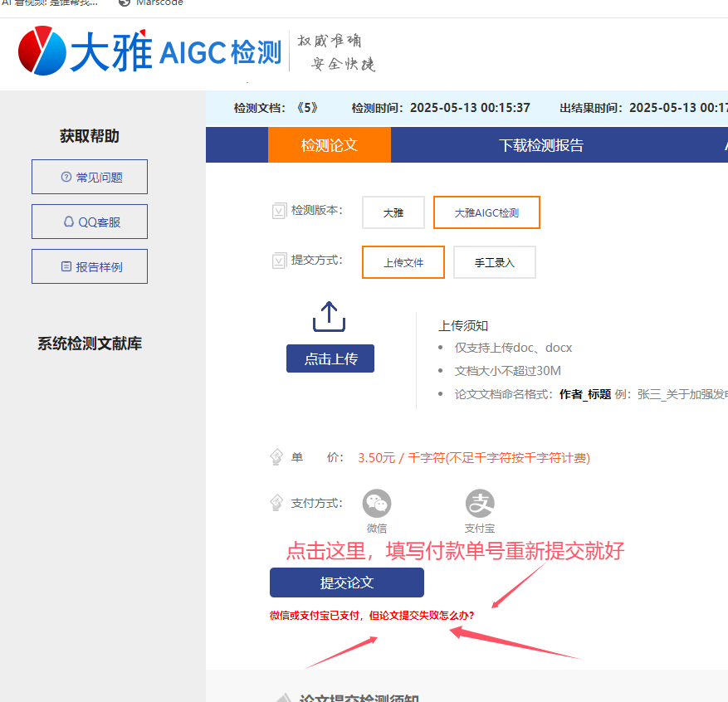
Task: Click the 文档大小不超过30M note
Action: (507, 371)
